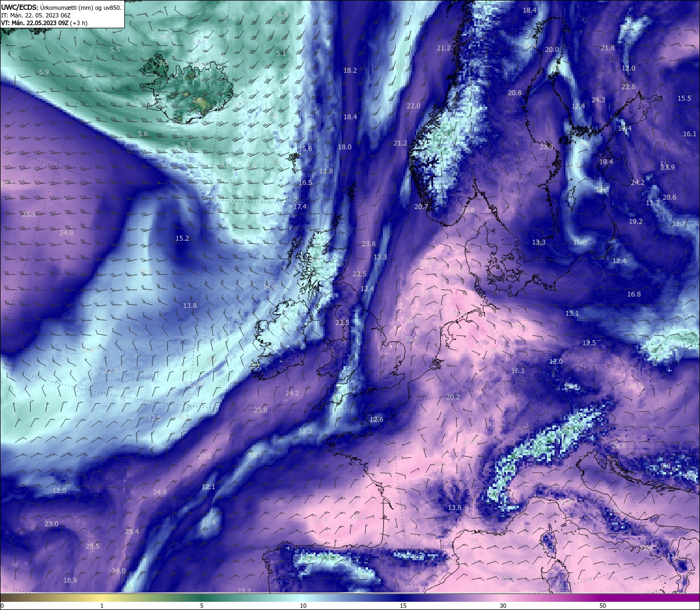The width and height of the screenshot is (700, 610).
Task: Click the 14.0 value label
Action: coord(270,287)
